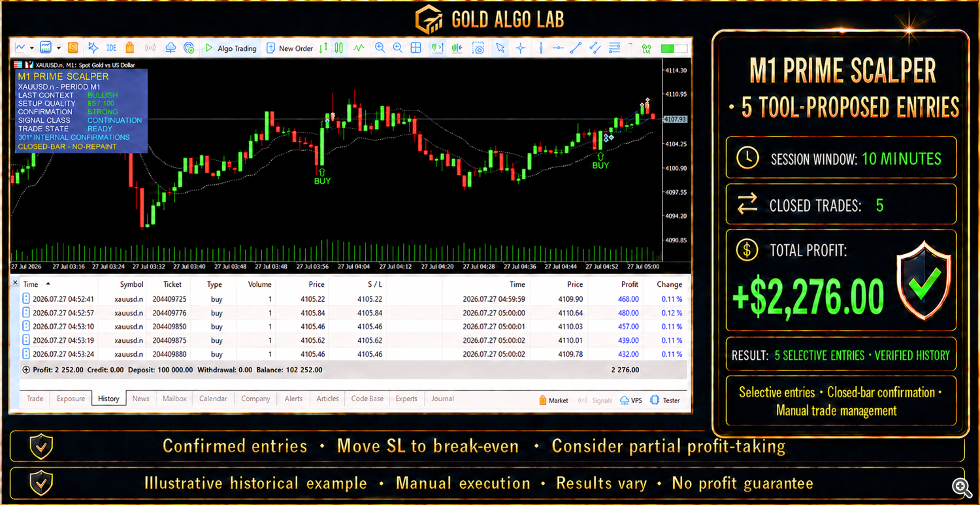Click the 2026.07.27 04:53:10 open time cell

point(63,326)
